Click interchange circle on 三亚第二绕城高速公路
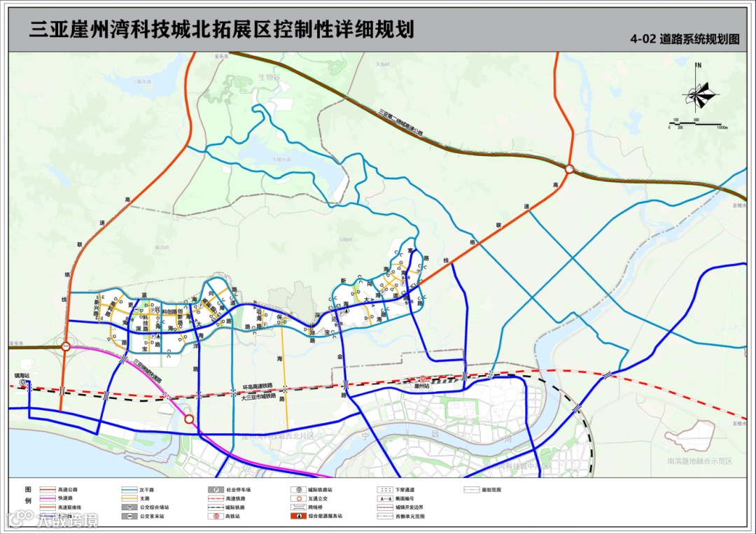This screenshot has height=534, width=756. coord(569,169)
